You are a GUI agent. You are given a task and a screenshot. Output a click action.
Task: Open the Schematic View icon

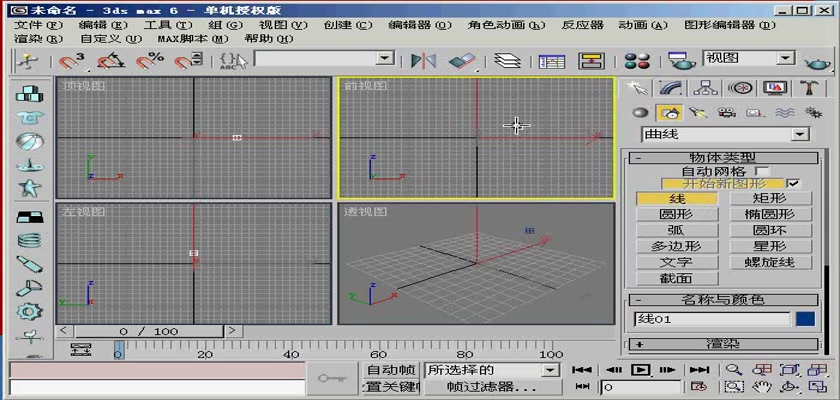click(x=591, y=61)
